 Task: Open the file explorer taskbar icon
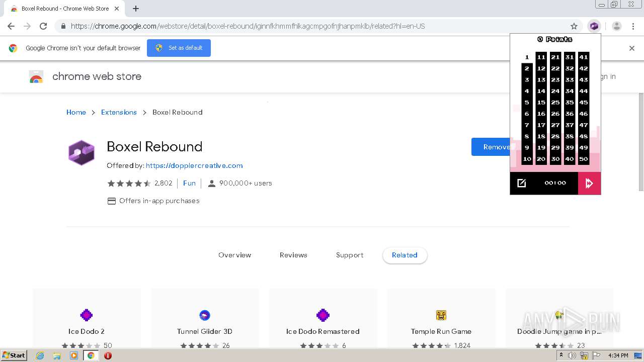click(x=57, y=355)
